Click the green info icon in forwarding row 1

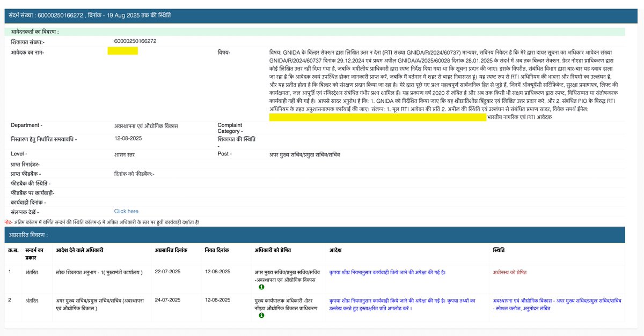coord(261,287)
